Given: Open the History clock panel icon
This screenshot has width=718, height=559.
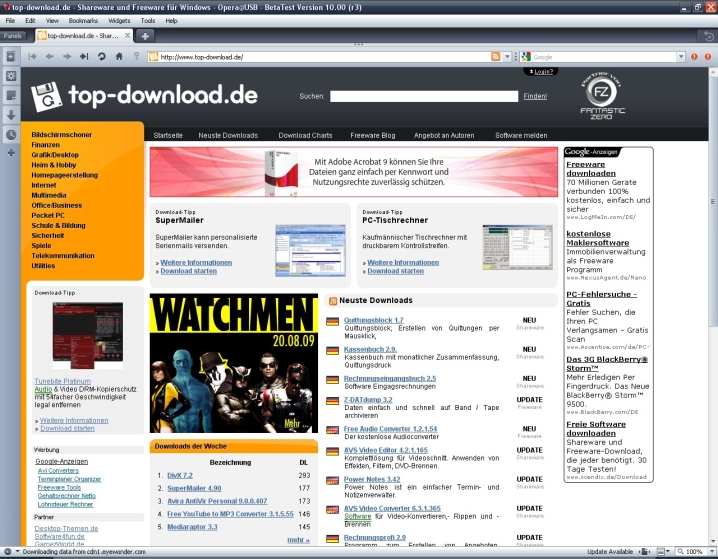Looking at the screenshot, I should click(11, 134).
